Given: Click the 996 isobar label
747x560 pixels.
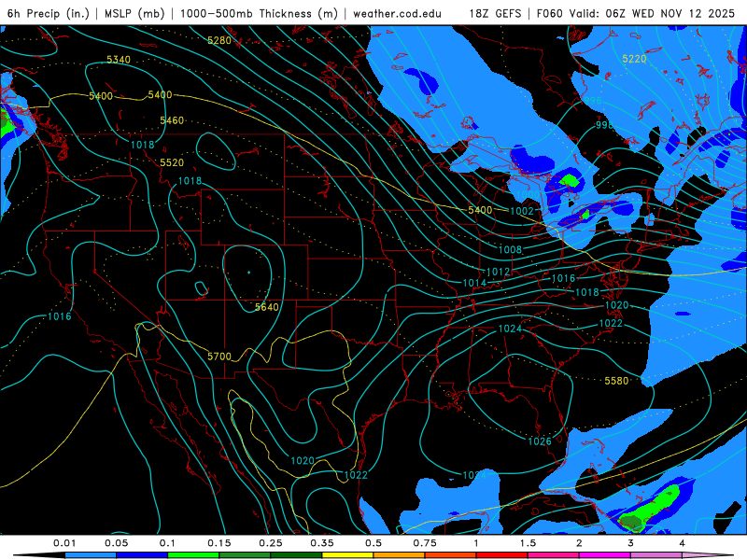Looking at the screenshot, I should 593,101.
